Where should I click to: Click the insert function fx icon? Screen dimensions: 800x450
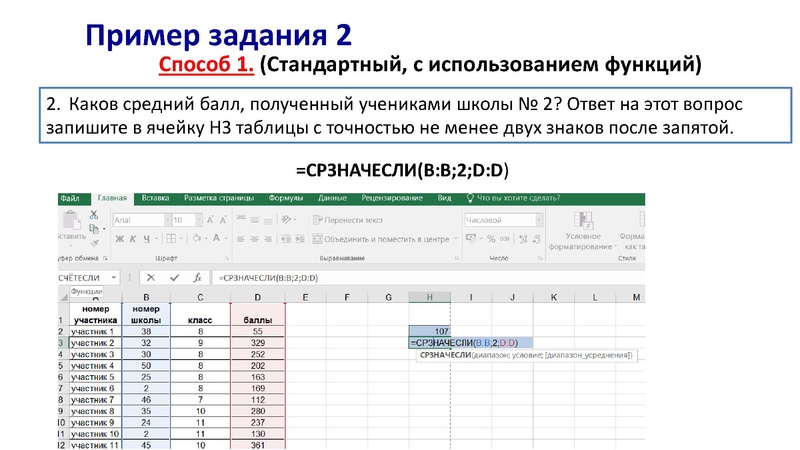[x=197, y=278]
